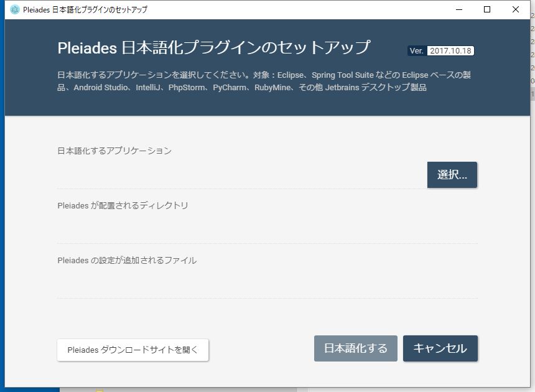Viewport: 535px width, 392px height.
Task: Click the description text mentioning Android Studio
Action: pyautogui.click(x=264, y=81)
